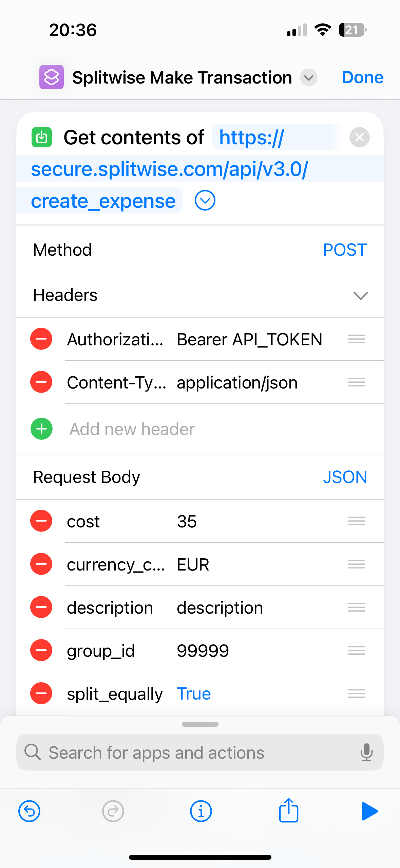Run the shortcut with the play button
This screenshot has height=868, width=400.
coord(369,811)
